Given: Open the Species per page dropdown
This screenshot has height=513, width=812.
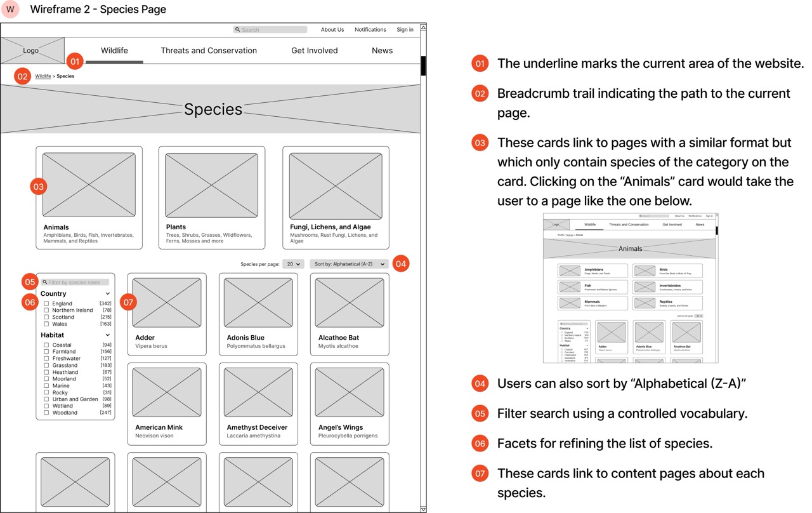Looking at the screenshot, I should coord(292,263).
